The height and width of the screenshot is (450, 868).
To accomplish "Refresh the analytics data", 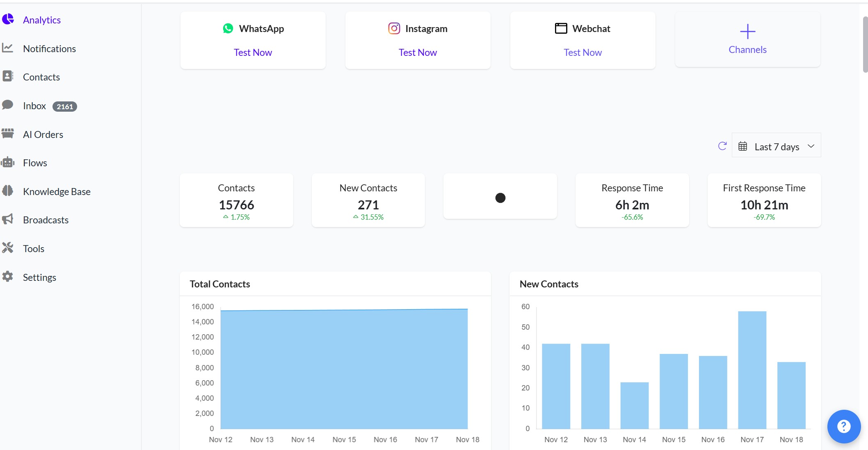I will [722, 146].
